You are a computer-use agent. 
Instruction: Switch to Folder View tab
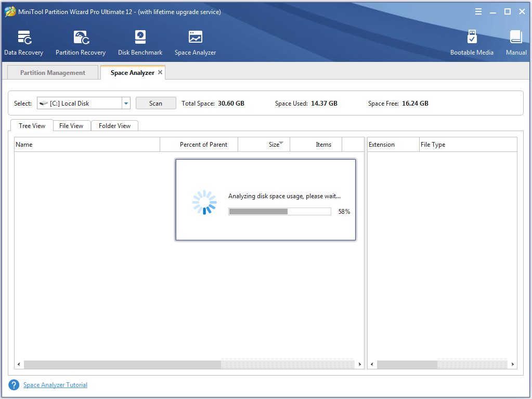pyautogui.click(x=115, y=125)
